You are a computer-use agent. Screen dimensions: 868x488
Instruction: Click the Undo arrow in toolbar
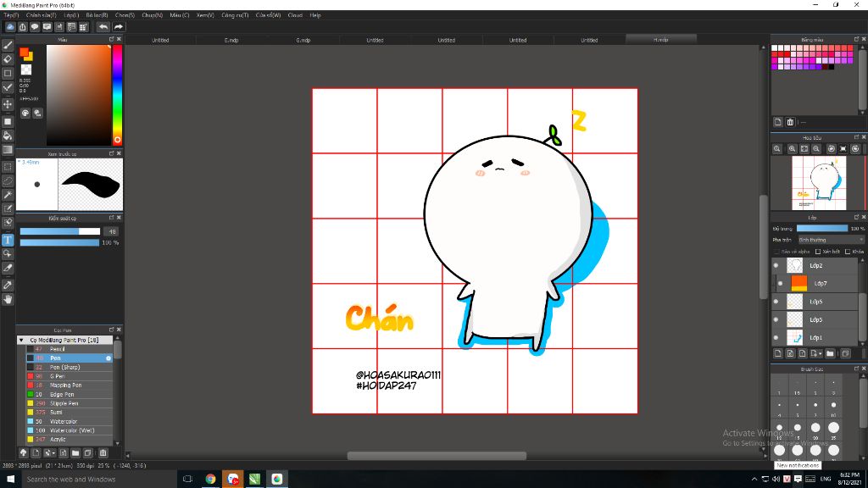[103, 27]
